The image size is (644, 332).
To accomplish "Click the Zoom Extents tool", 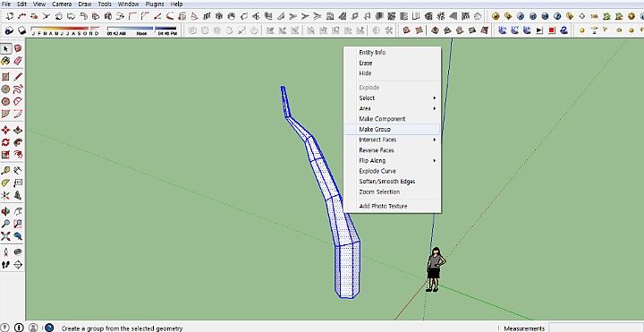I will pos(5,236).
